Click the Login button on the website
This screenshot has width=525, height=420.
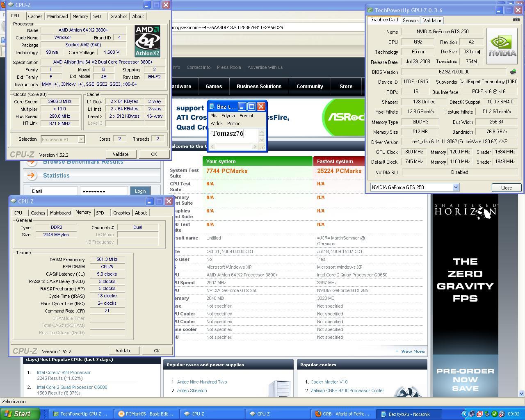[140, 191]
